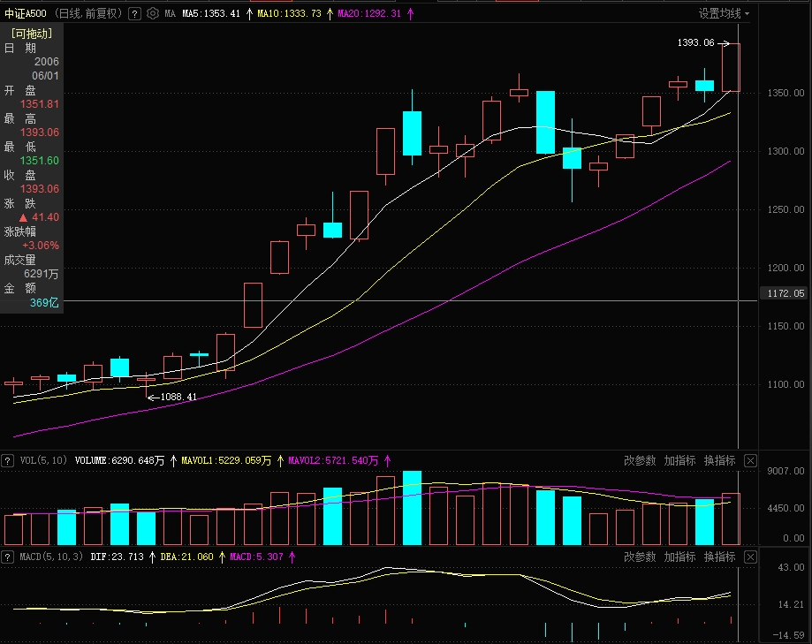The width and height of the screenshot is (812, 644).
Task: Click the help question-mark icon beside 前复权
Action: (x=134, y=14)
